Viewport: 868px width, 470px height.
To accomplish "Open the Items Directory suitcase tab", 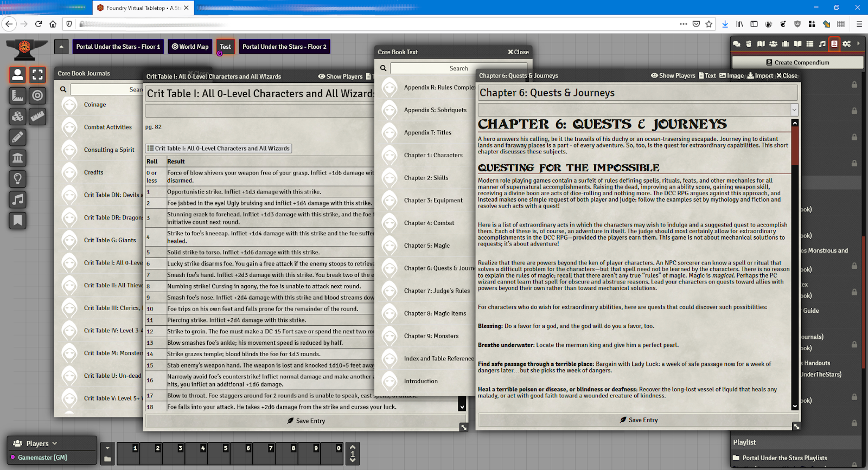I will [x=786, y=44].
